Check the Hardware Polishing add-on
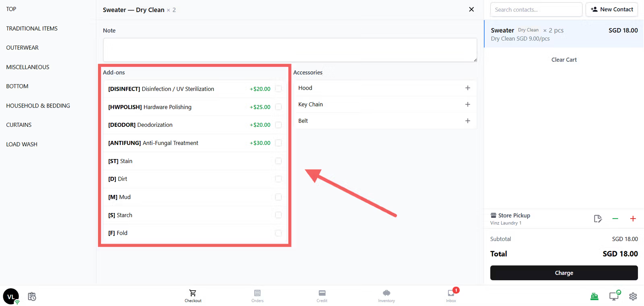Viewport: 644px width, 306px height. 278,107
